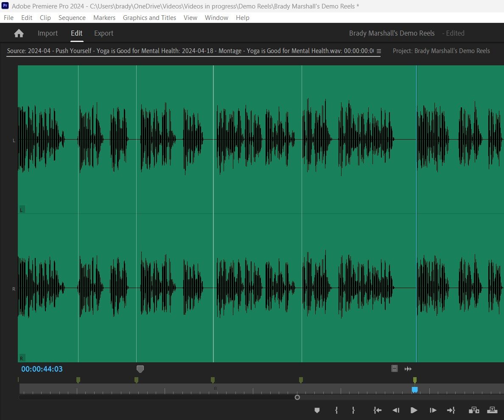504x420 pixels.
Task: Toggle Drag Video Only filmstrip icon
Action: [x=395, y=369]
